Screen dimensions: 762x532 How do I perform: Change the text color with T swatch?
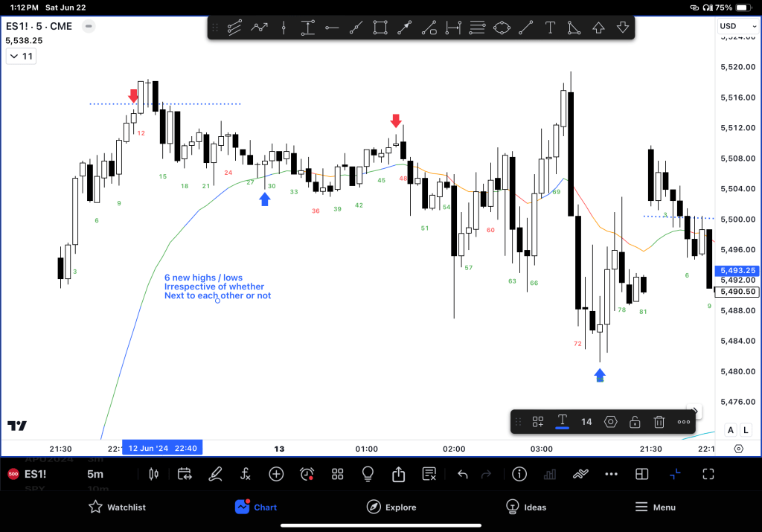(562, 422)
